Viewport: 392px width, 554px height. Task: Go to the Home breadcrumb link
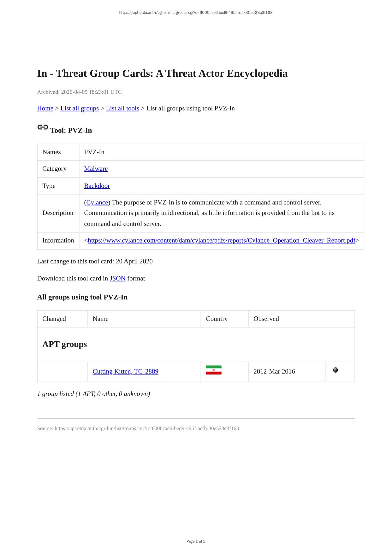tap(45, 109)
